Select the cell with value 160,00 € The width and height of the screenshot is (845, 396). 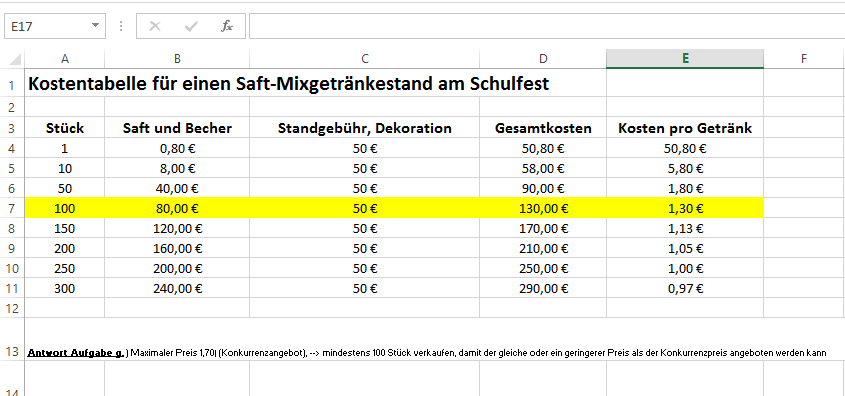click(x=177, y=248)
